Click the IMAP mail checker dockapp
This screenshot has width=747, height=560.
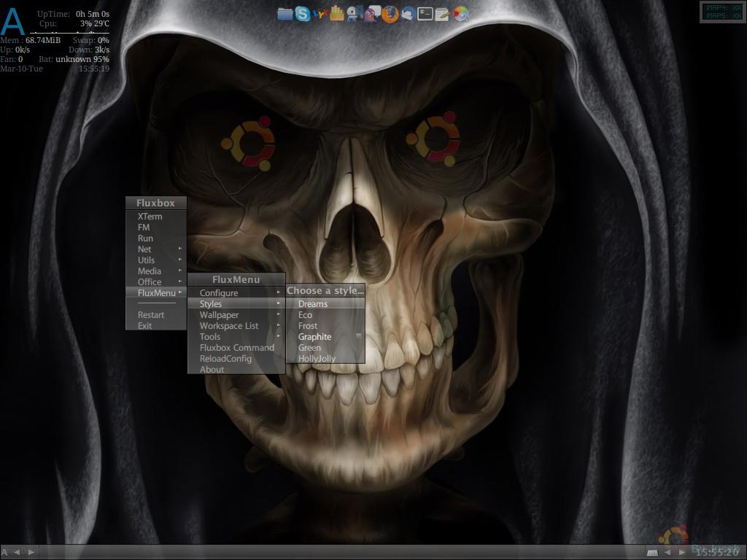[723, 12]
